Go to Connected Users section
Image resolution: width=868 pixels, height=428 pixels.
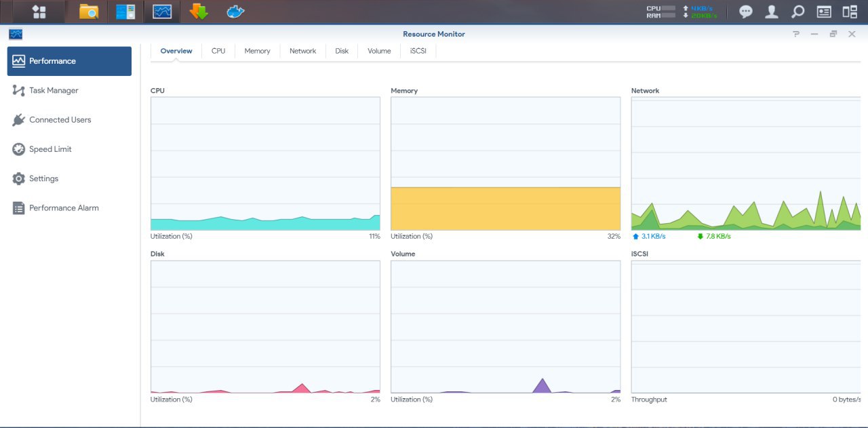(60, 120)
